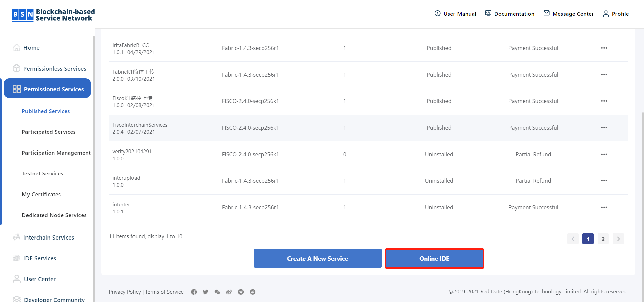Open the Twitter social icon
Viewport: 644px width, 302px height.
pos(206,292)
